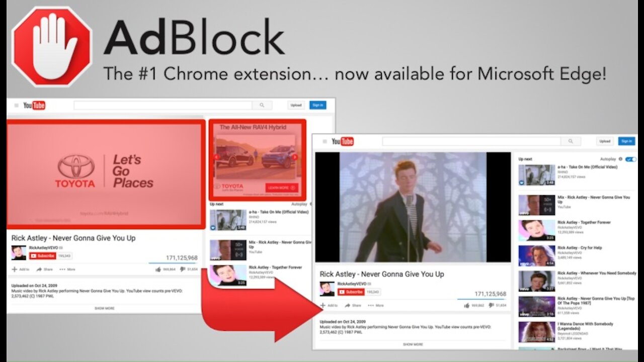Open the More options menu in ad-free window
The image size is (644, 362).
[x=375, y=305]
